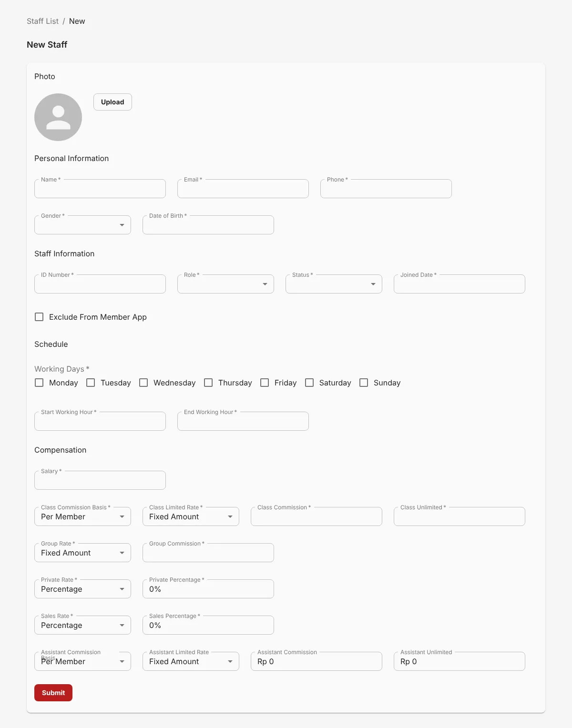Focus the Name input field
Screen dimensions: 572x728
coord(100,189)
